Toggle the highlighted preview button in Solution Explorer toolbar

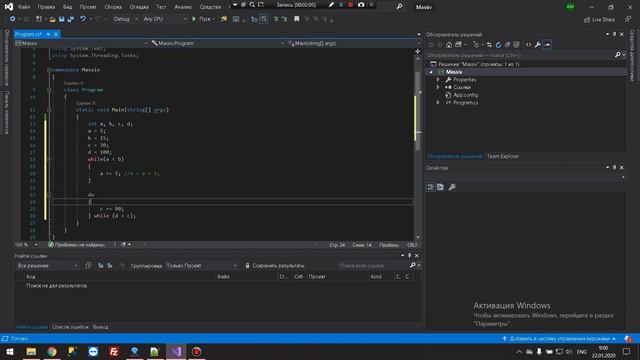tap(547, 44)
